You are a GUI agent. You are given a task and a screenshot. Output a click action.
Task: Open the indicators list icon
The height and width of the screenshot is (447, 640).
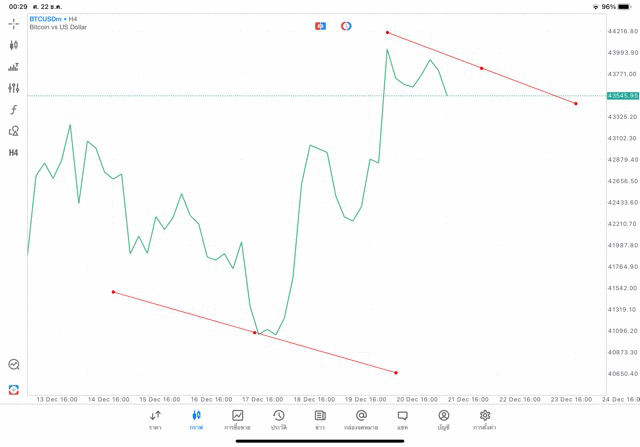[x=14, y=67]
